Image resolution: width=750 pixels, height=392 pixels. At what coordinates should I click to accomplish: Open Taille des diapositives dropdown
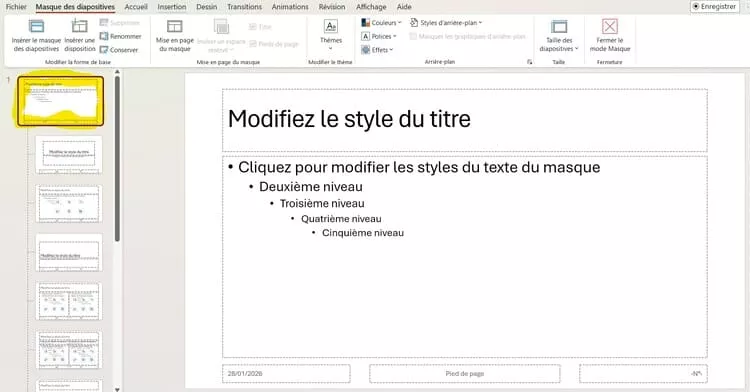point(559,36)
